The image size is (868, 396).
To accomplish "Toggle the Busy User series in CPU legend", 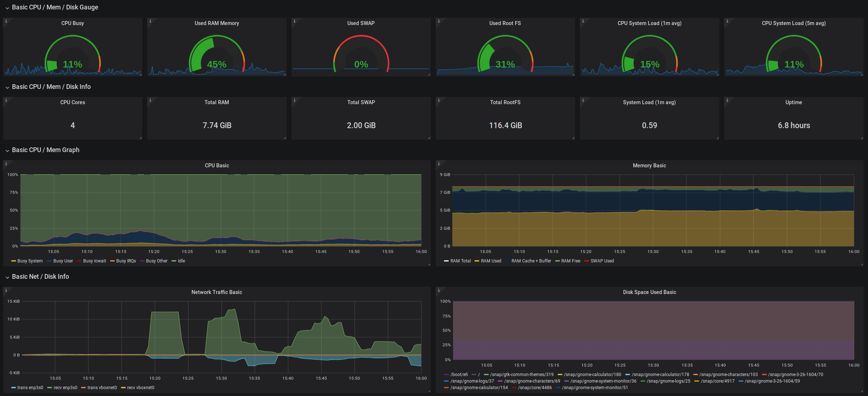I will click(63, 261).
